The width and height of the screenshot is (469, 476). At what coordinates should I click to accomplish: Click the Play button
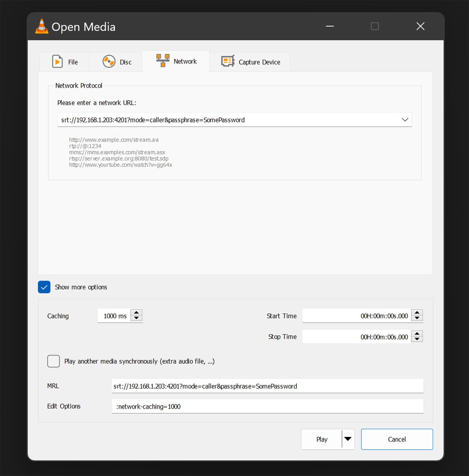[322, 439]
